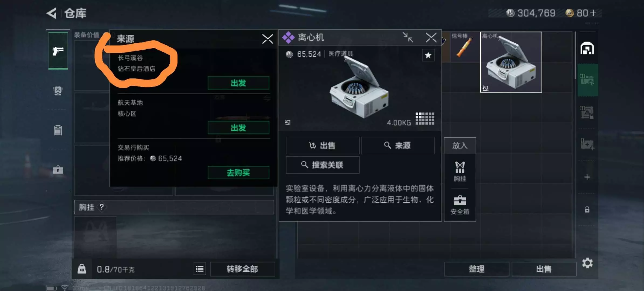The width and height of the screenshot is (644, 291).
Task: Click the back arrow beside 仓库
Action: click(52, 13)
